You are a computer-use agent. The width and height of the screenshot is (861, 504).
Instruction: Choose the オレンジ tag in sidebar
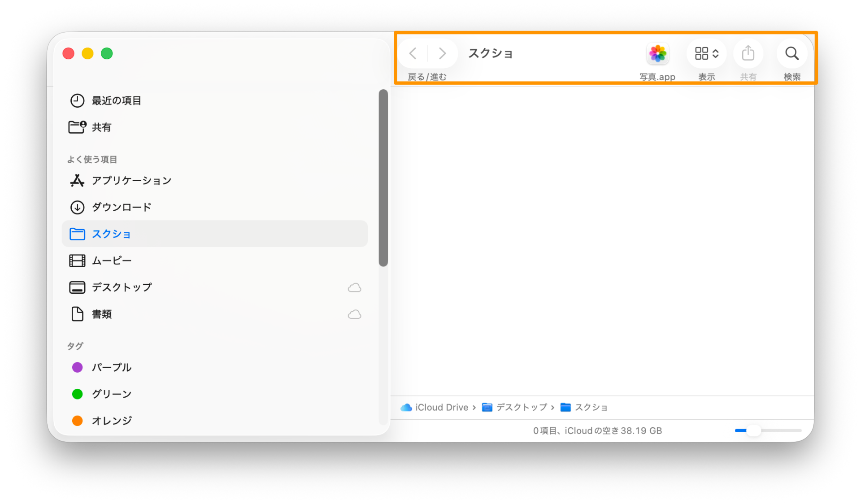click(111, 421)
